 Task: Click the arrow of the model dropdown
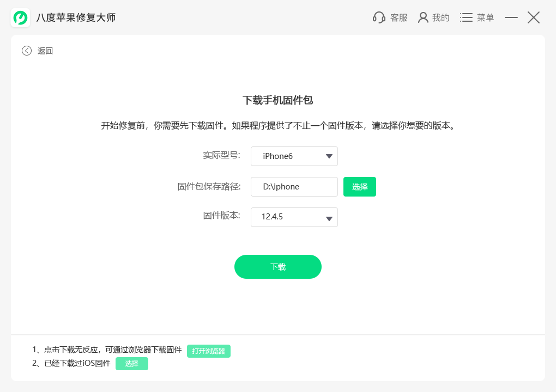pyautogui.click(x=329, y=156)
